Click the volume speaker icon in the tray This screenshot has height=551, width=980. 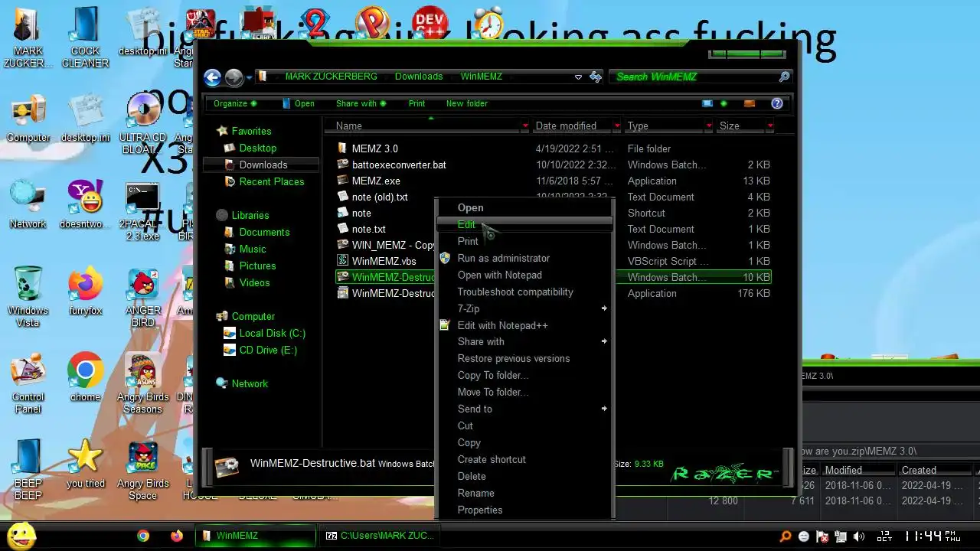click(858, 536)
